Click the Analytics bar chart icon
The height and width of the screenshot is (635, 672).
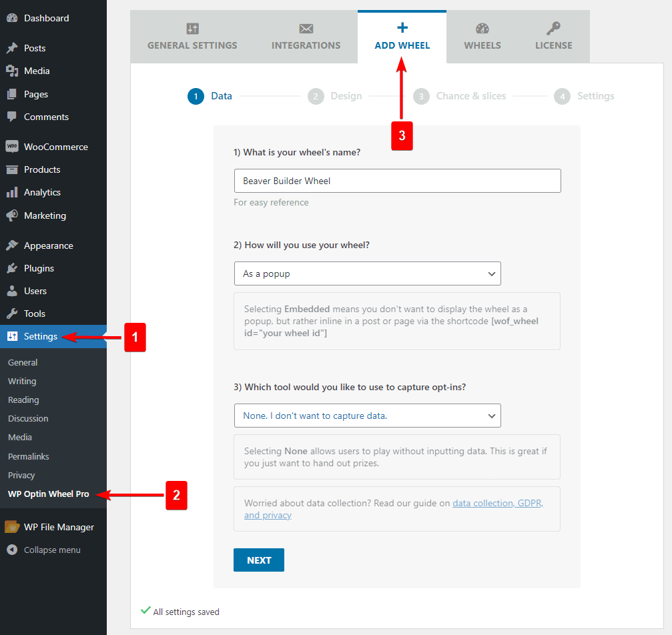[12, 192]
